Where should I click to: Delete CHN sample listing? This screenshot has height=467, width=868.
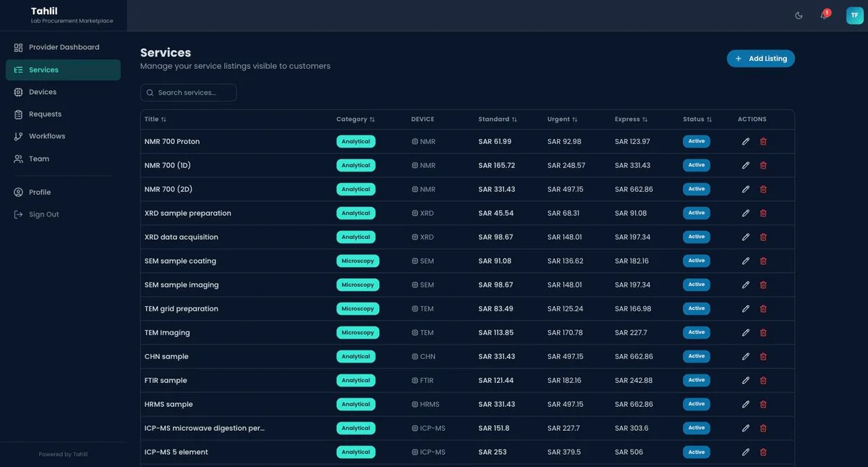tap(763, 356)
